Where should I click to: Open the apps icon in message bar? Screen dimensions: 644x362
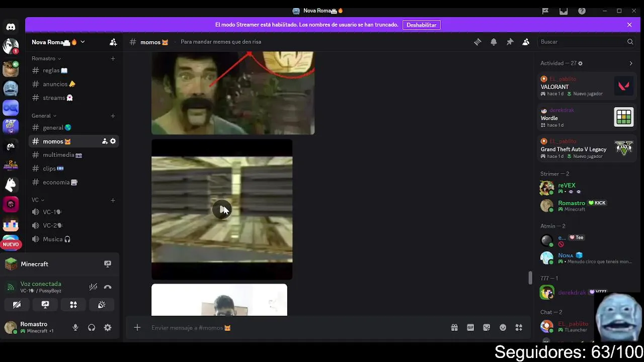[519, 328]
